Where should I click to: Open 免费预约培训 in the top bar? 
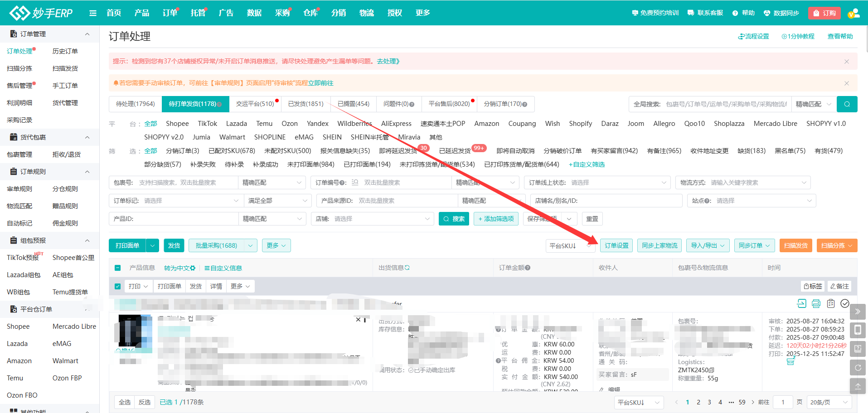click(x=655, y=13)
